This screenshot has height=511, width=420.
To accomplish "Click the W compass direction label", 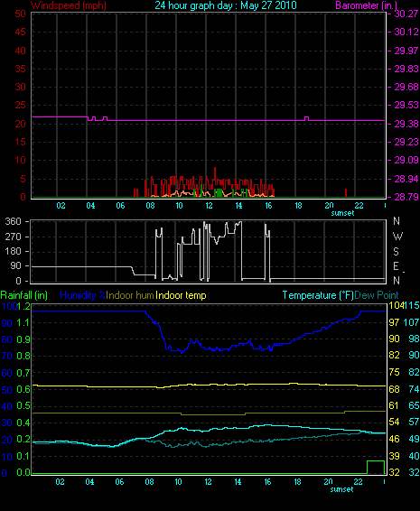I will tap(397, 236).
